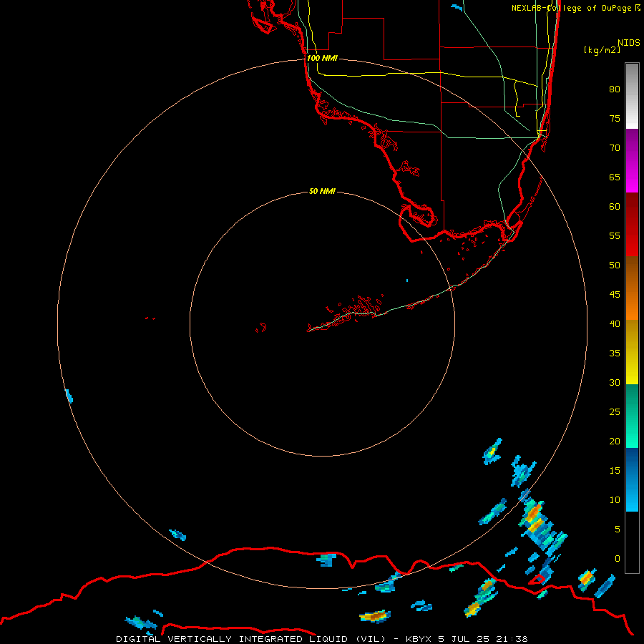
Task: Click the scale value 15
Action: tap(615, 471)
